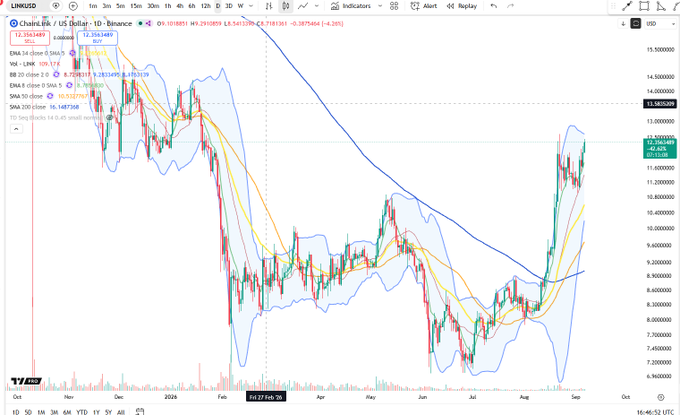Viewport: 680px width, 415px height.
Task: Click the 13.5835209 crosshair price label
Action: click(660, 104)
